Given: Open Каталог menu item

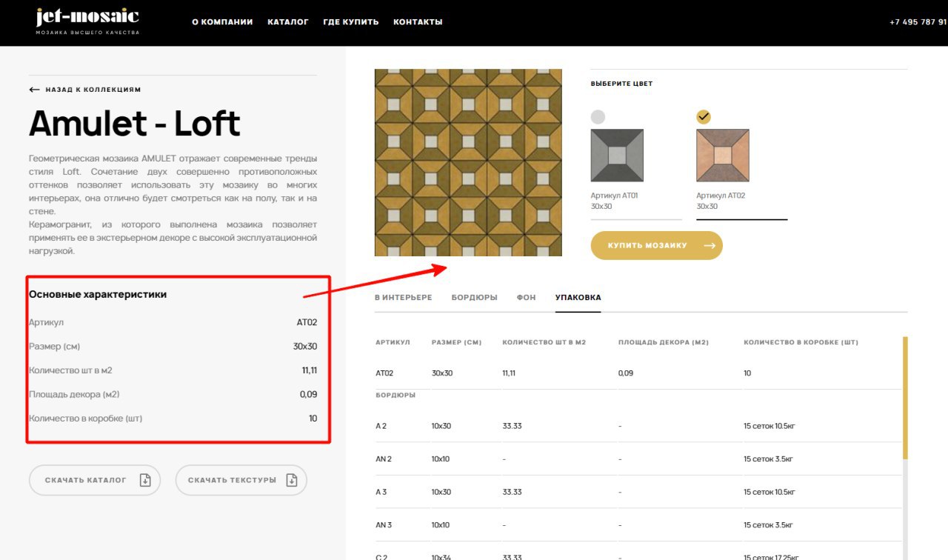Looking at the screenshot, I should click(x=288, y=22).
